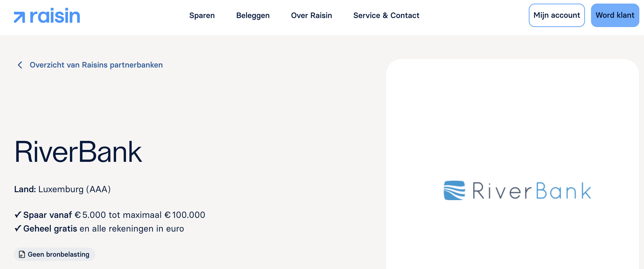The width and height of the screenshot is (644, 269).
Task: Click the Land: Luxemburg (AAA) text
Action: [x=62, y=189]
